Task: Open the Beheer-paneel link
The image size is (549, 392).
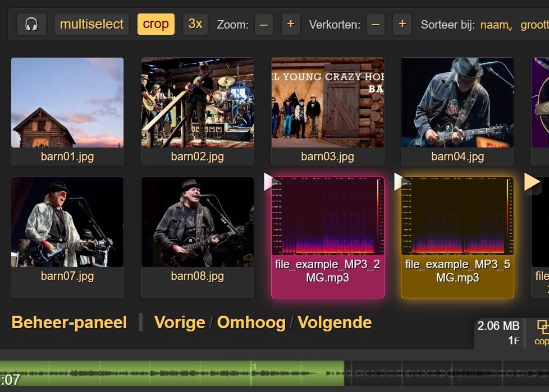Action: click(x=69, y=322)
